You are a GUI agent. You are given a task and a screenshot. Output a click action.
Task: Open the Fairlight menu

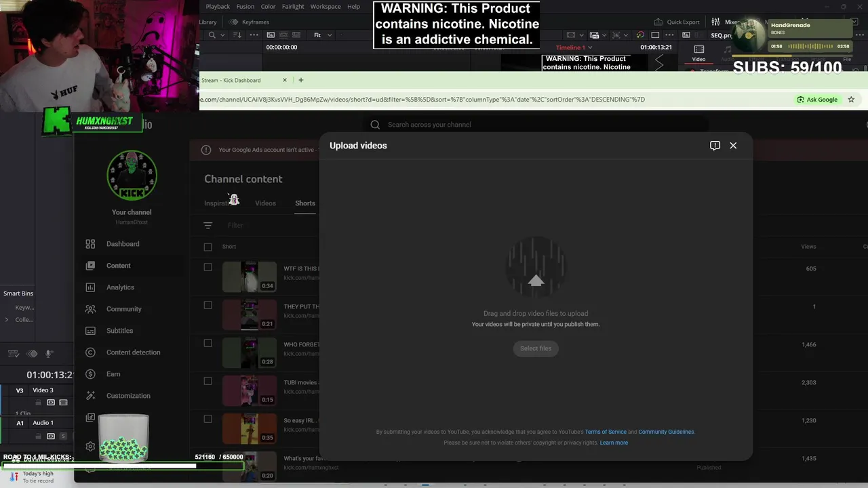point(293,7)
